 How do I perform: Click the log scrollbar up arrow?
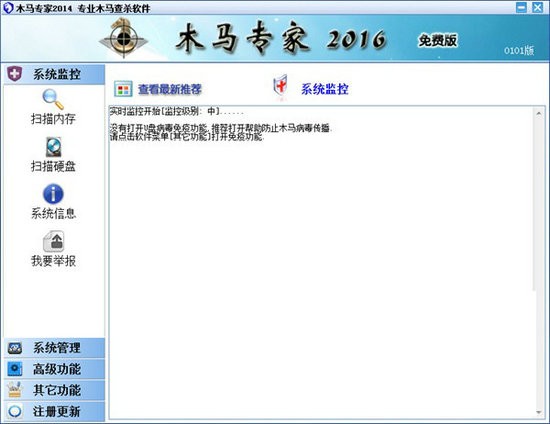pos(539,113)
